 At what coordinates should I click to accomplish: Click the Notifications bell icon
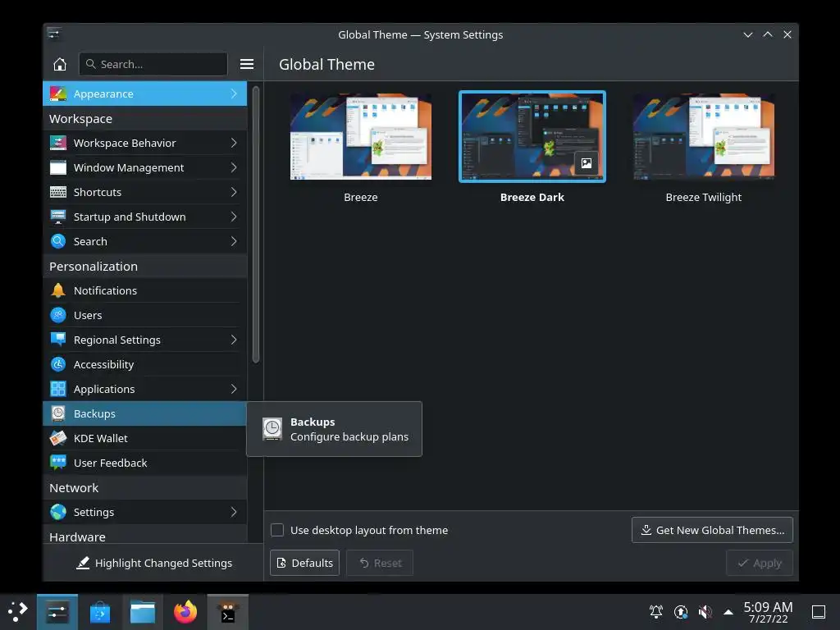(58, 290)
